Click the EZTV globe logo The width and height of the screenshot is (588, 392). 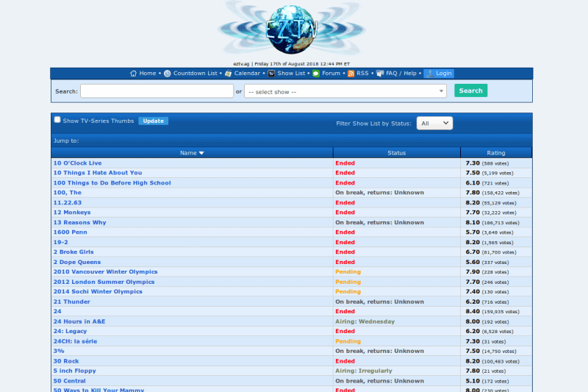point(291,29)
